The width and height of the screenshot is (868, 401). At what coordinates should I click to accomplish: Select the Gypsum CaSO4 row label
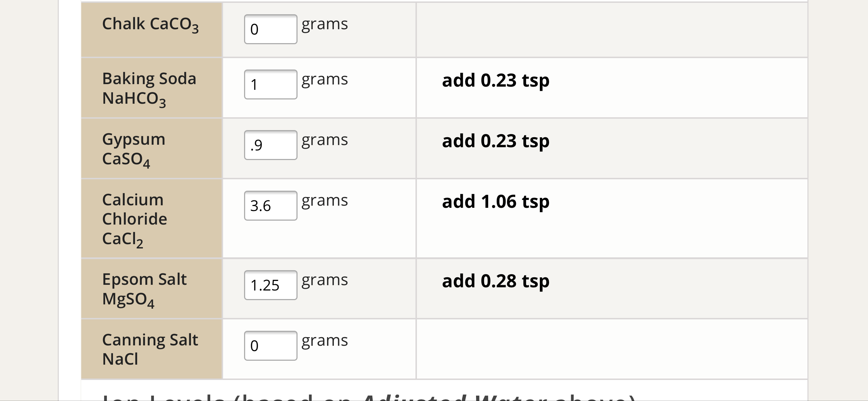point(134,149)
